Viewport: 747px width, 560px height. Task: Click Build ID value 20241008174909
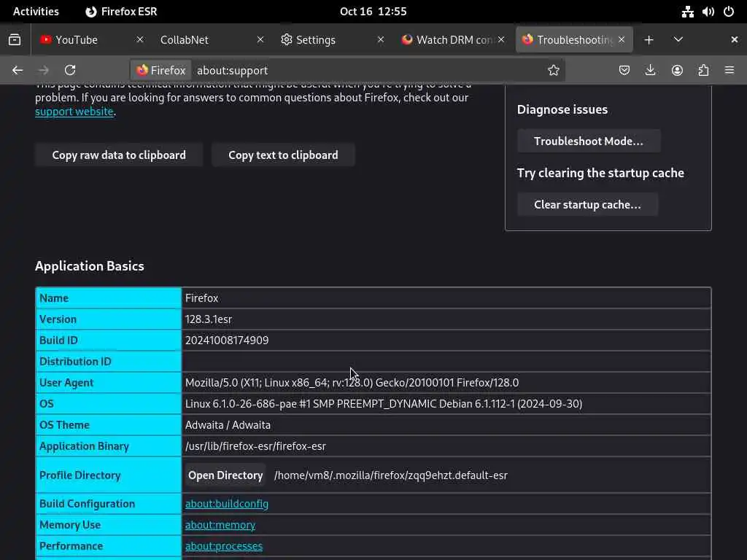click(x=227, y=340)
